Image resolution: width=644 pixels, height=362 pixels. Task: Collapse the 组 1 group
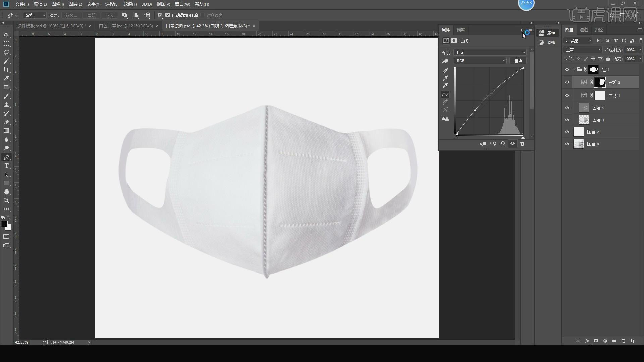click(574, 70)
